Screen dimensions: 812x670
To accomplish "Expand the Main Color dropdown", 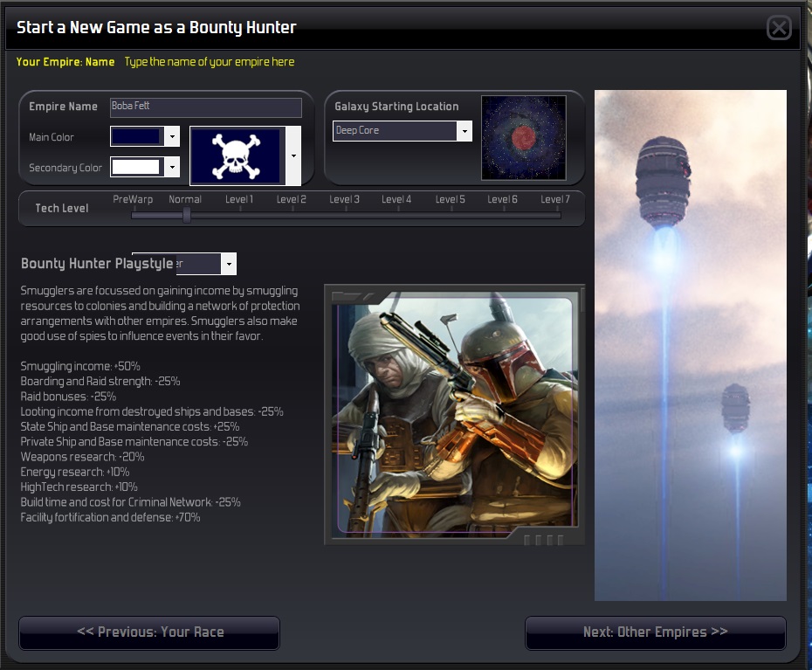I will [172, 137].
